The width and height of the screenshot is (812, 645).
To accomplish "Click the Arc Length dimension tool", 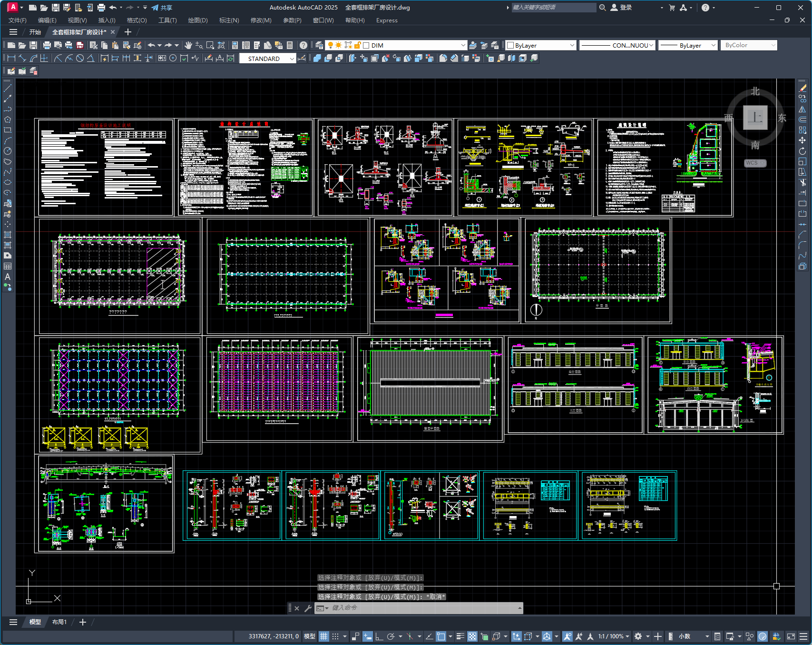I will point(33,58).
